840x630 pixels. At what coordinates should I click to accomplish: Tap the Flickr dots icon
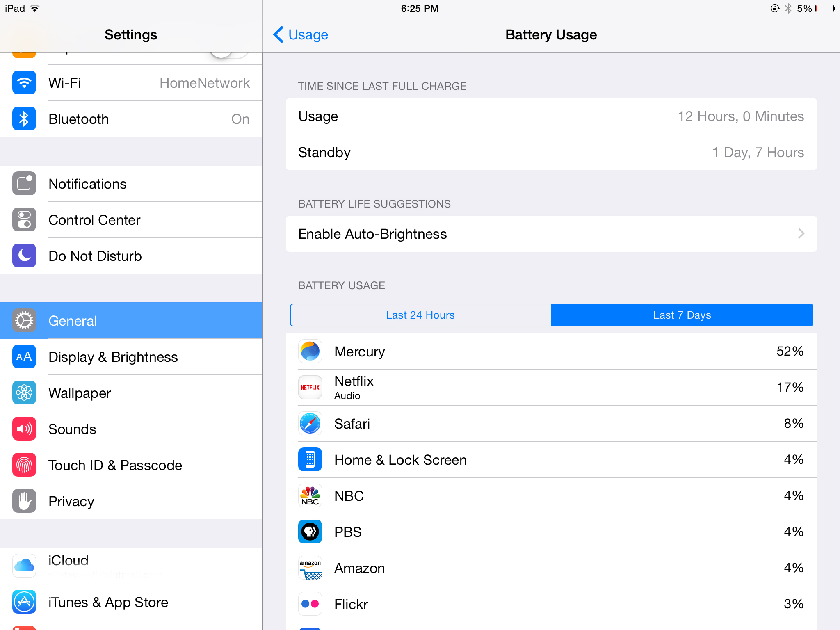pyautogui.click(x=310, y=604)
